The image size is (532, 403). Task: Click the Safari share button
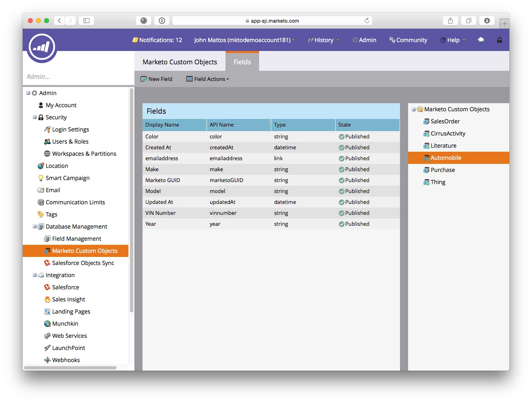[450, 21]
